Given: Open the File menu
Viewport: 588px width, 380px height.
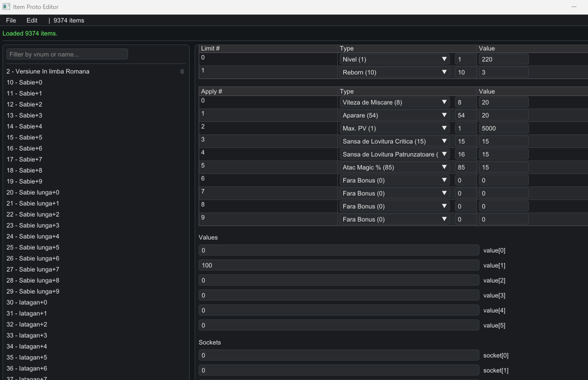Looking at the screenshot, I should coord(11,20).
